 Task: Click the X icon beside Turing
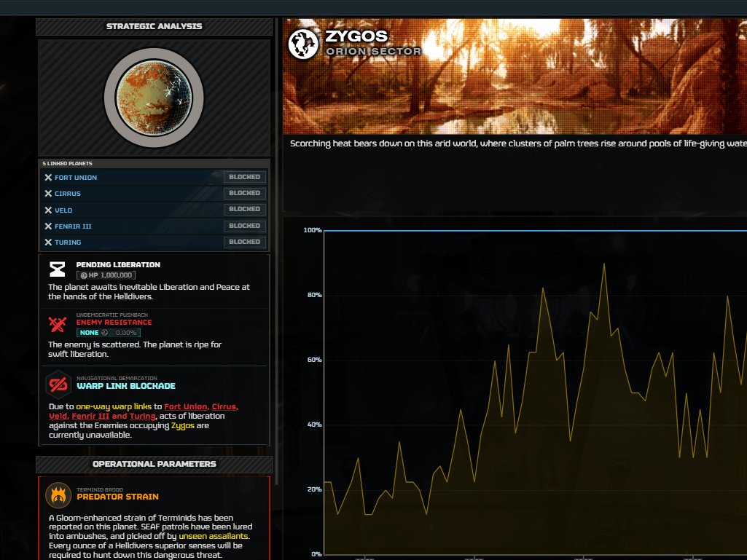tap(48, 242)
